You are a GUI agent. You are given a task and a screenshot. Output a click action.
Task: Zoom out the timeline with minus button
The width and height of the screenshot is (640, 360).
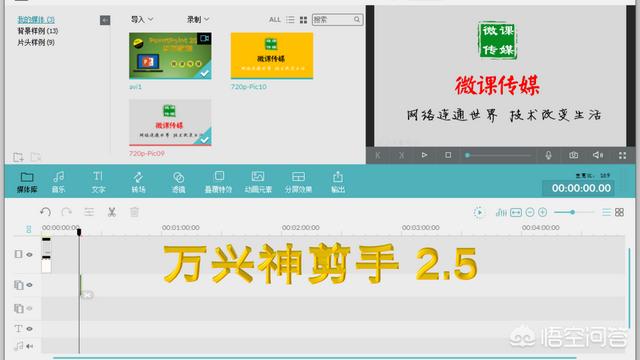pos(530,212)
